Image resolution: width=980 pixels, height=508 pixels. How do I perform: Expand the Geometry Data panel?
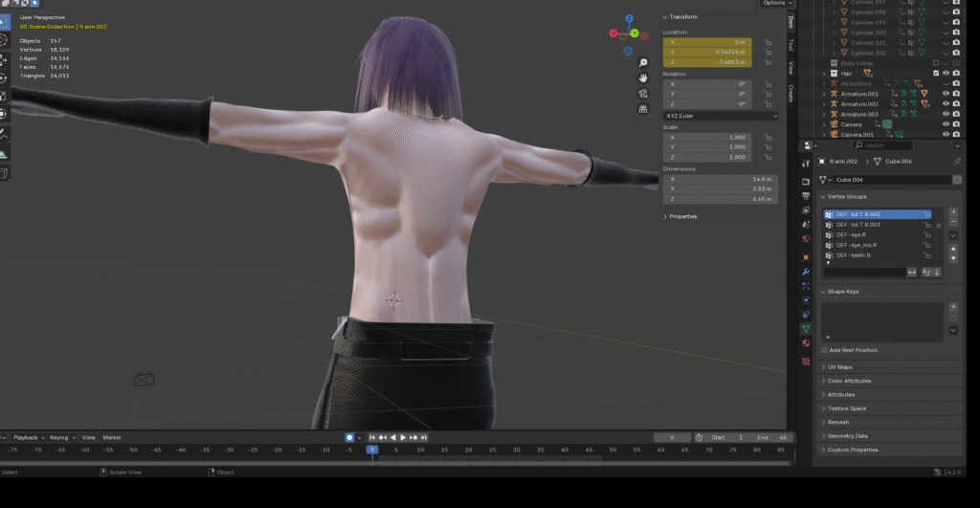[847, 435]
